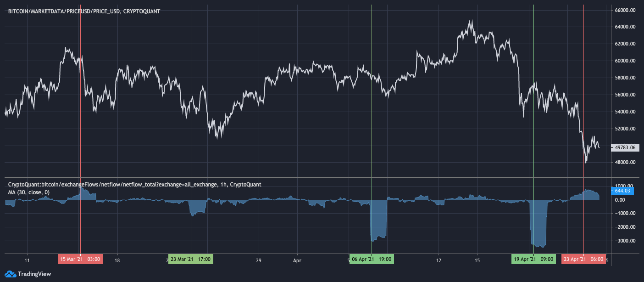
Task: Click the 66000.00 price axis label
Action: (625, 10)
